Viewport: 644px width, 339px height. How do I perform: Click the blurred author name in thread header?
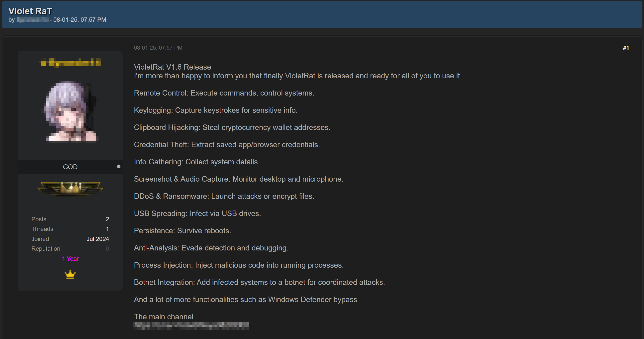coord(32,20)
